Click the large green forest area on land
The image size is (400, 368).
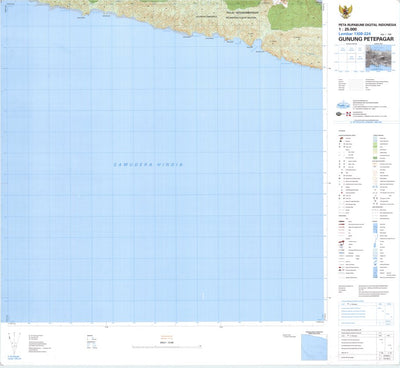294,16
